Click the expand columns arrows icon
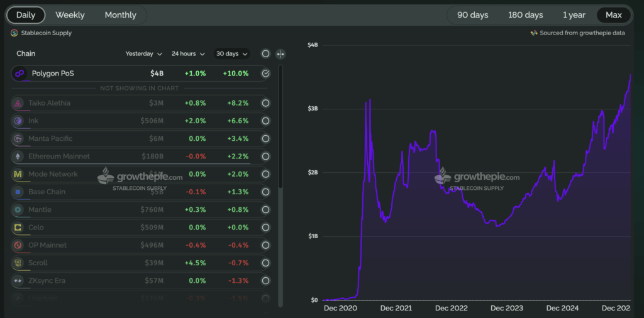This screenshot has height=318, width=644. click(280, 54)
